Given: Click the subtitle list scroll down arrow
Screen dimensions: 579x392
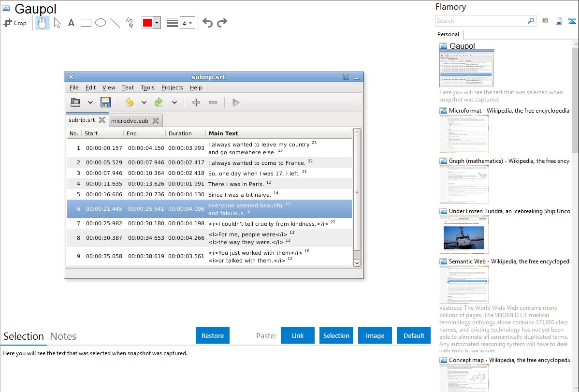Looking at the screenshot, I should pos(357,263).
